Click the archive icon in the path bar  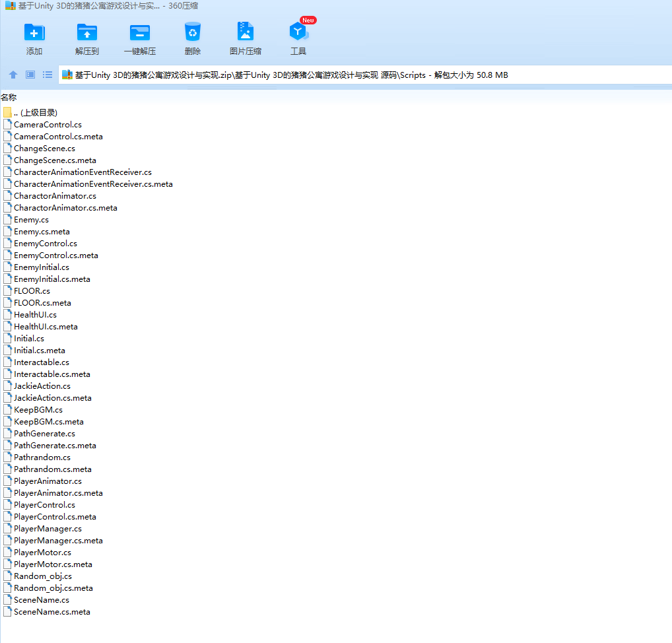point(67,75)
